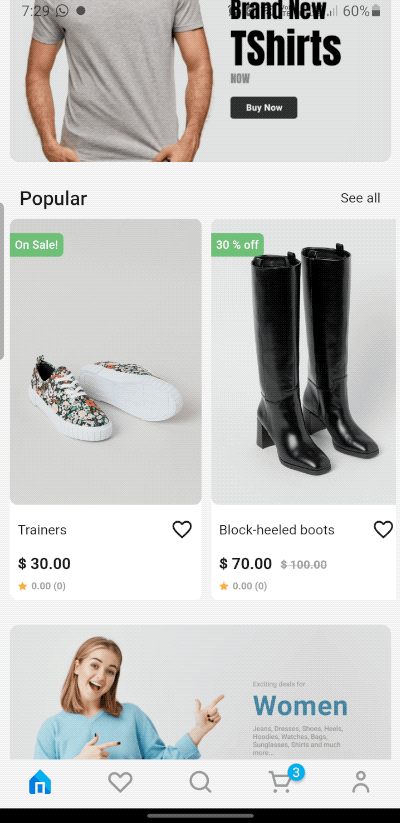This screenshot has height=823, width=400.
Task: Favorite the Block-heeled boots with heart icon
Action: tap(383, 530)
